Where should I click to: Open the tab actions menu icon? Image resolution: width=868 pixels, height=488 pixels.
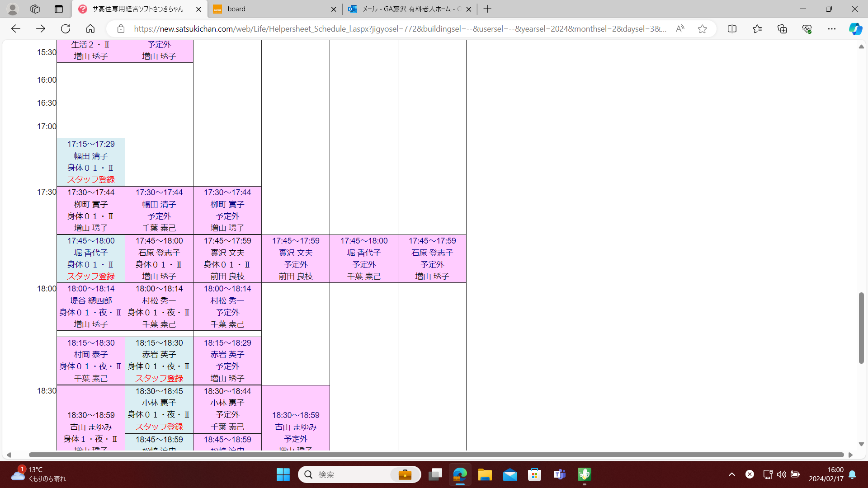(59, 9)
